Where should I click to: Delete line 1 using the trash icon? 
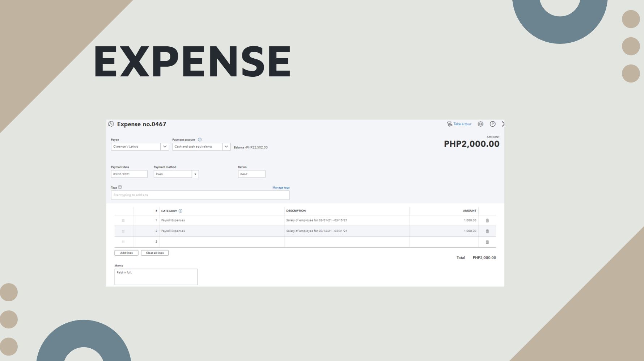(487, 221)
